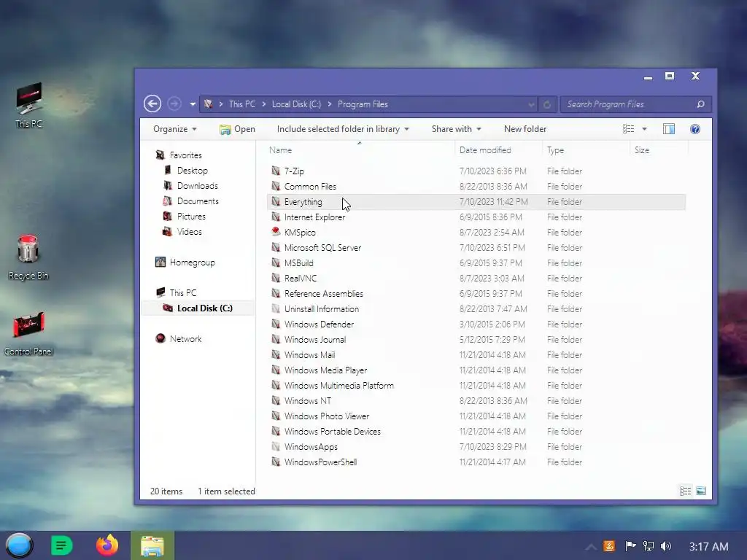Open the Start orb on the taskbar
The height and width of the screenshot is (560, 747).
(x=20, y=545)
